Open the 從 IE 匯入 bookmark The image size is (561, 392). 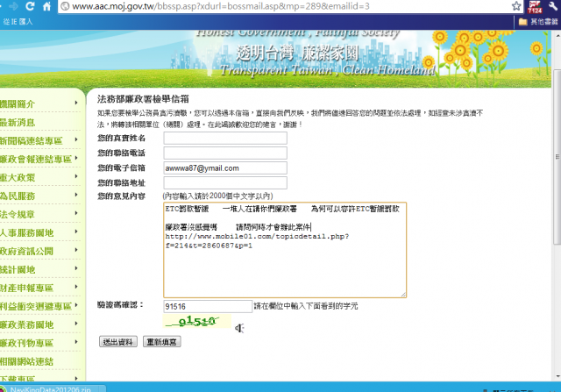[x=18, y=22]
